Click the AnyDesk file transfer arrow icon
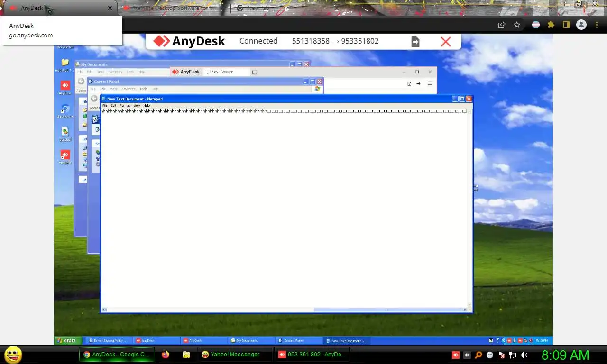 tap(415, 42)
